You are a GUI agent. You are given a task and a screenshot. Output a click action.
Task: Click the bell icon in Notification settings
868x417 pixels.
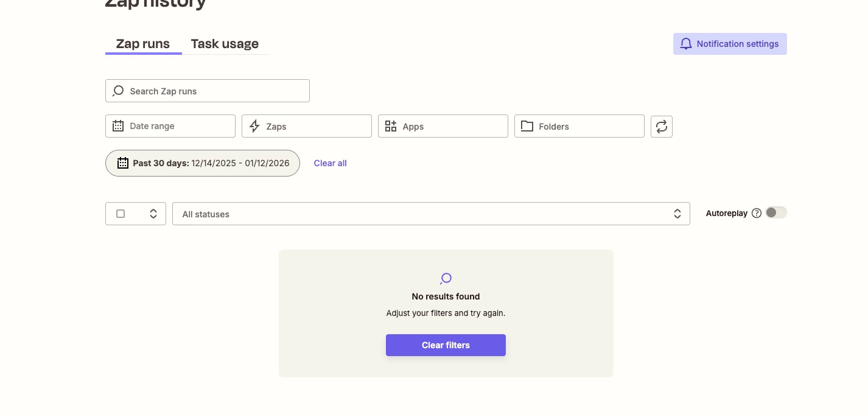coord(686,44)
